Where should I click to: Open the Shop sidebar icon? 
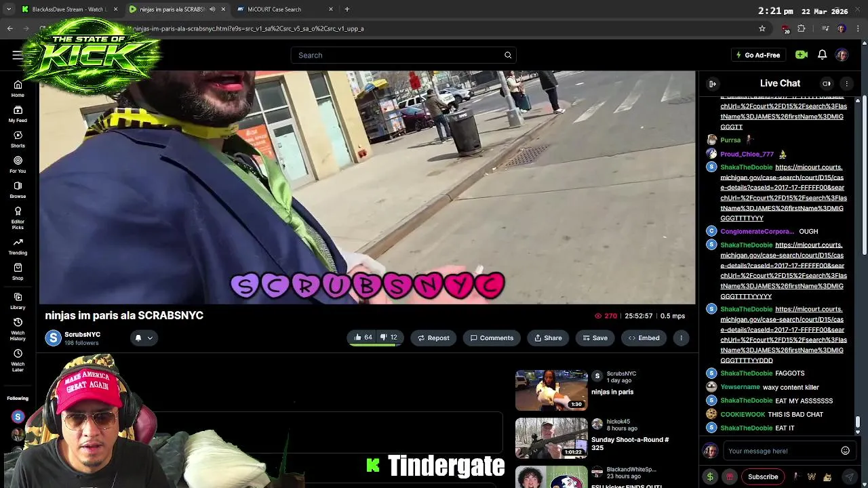(18, 271)
